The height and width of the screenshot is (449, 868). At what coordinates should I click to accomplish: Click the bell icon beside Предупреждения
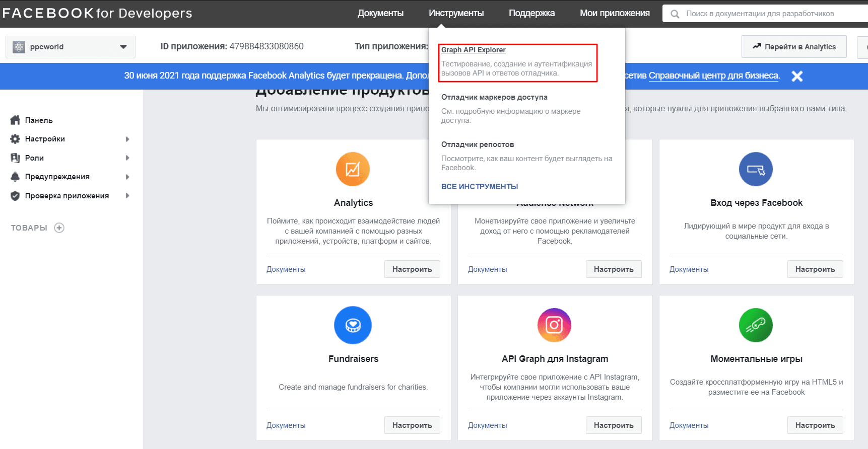point(15,177)
